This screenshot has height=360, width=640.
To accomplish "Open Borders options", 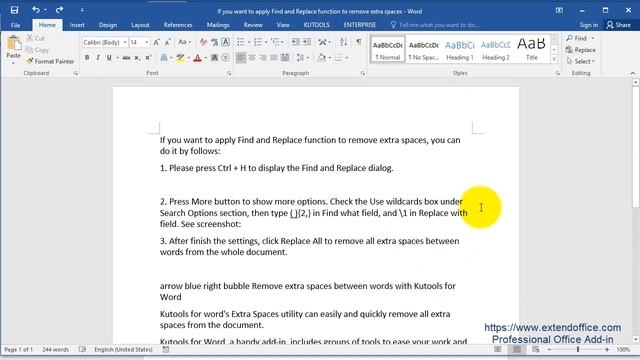I will (x=338, y=58).
